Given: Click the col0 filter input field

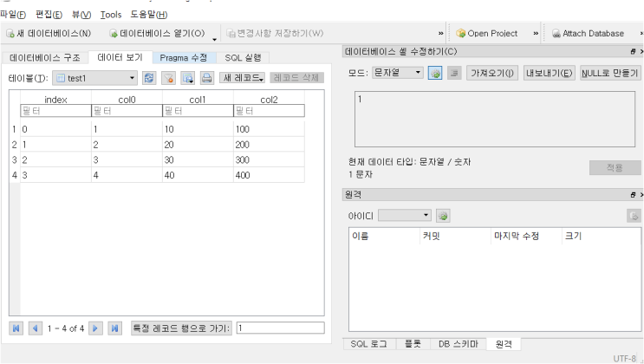Looking at the screenshot, I should point(126,111).
